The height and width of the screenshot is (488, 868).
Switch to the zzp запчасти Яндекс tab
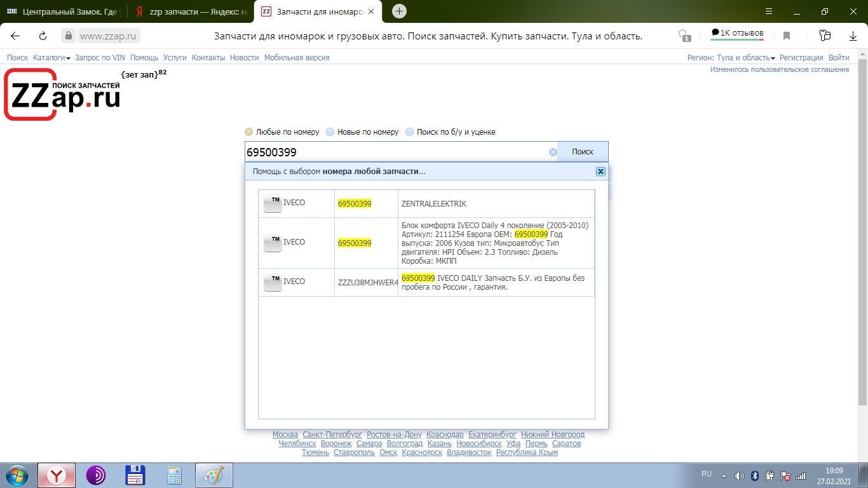pyautogui.click(x=191, y=11)
